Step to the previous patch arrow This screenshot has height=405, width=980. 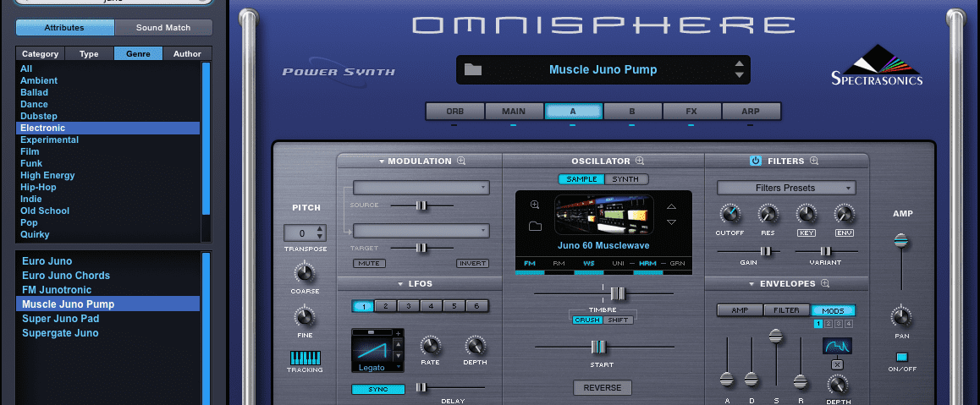(x=740, y=63)
